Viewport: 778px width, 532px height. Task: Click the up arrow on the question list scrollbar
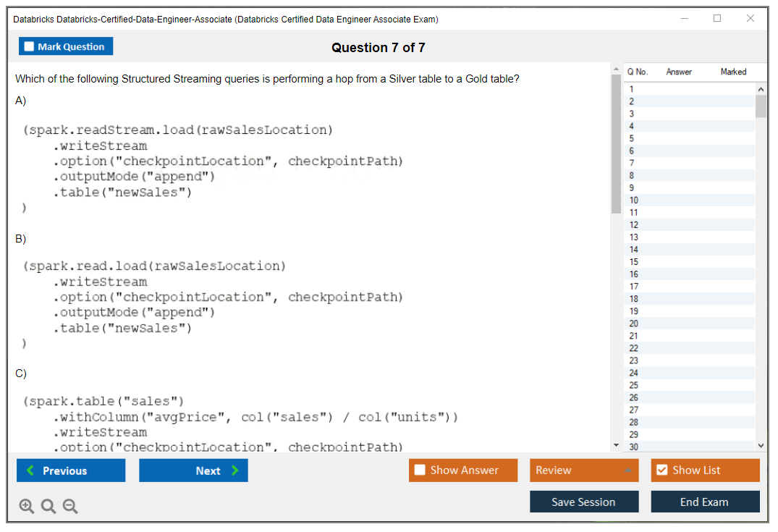[760, 88]
